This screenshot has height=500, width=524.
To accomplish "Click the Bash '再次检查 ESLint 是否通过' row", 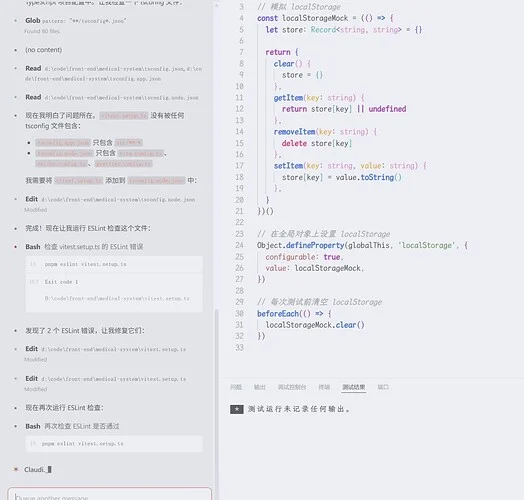I will (72, 426).
